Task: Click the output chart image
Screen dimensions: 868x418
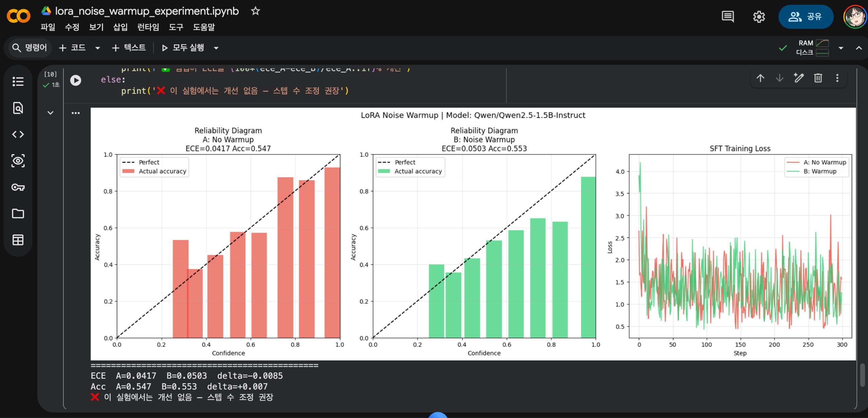Action: coord(473,234)
